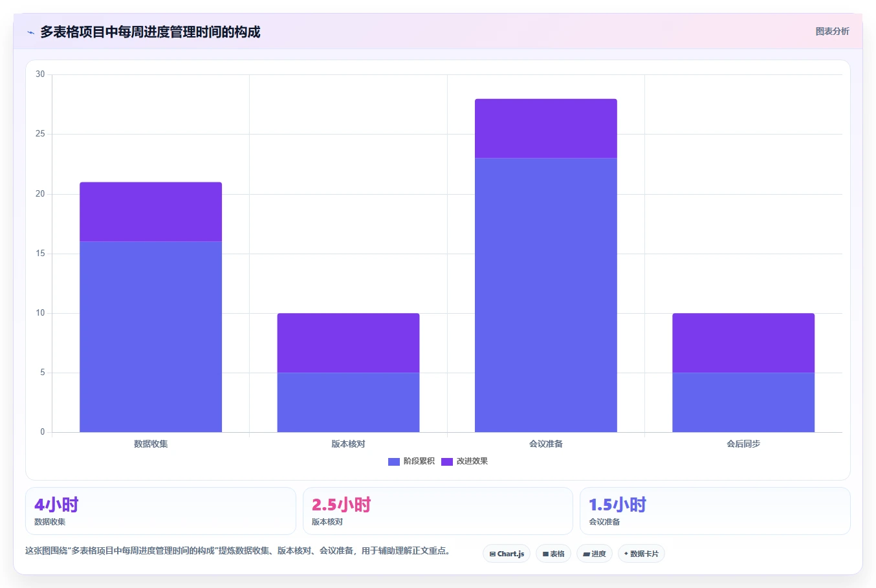
Task: Click the "Chart.js" tag
Action: tap(507, 554)
